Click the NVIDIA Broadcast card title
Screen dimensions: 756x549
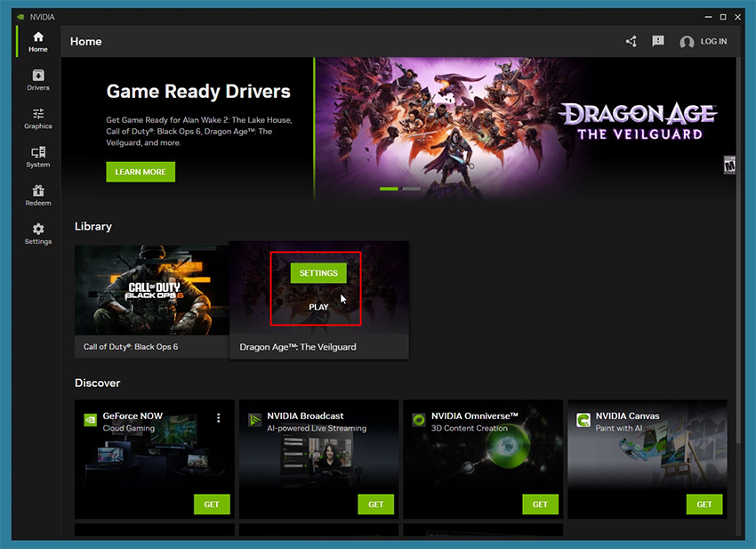[x=305, y=416]
